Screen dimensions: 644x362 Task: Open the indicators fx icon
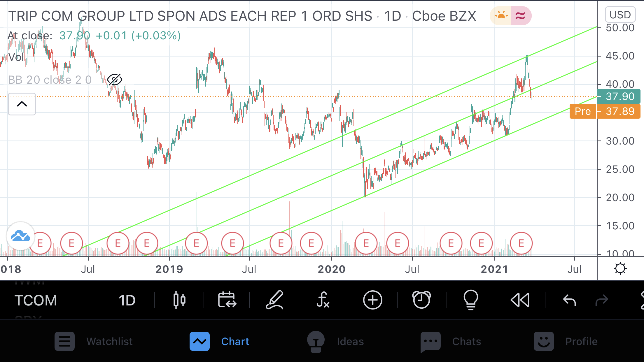pos(323,300)
